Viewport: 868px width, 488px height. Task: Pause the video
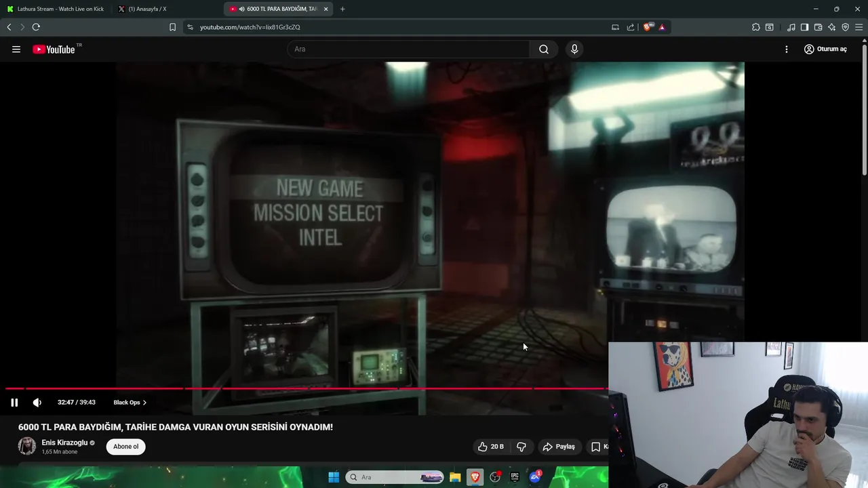14,402
